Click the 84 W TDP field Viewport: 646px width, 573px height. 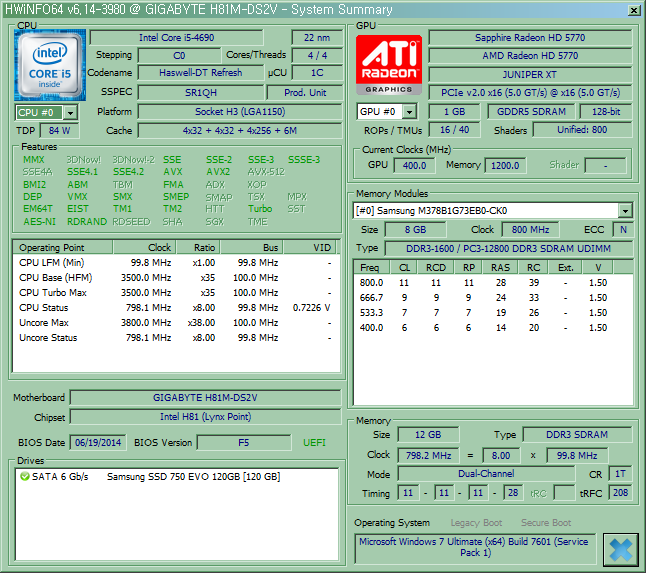[59, 131]
